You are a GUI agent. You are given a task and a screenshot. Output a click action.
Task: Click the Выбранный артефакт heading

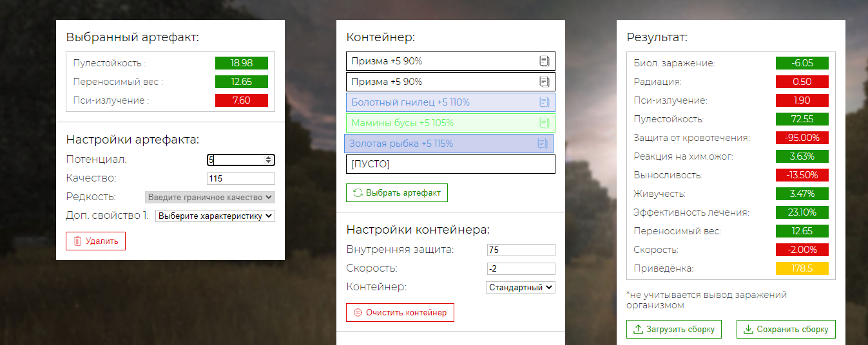[133, 37]
